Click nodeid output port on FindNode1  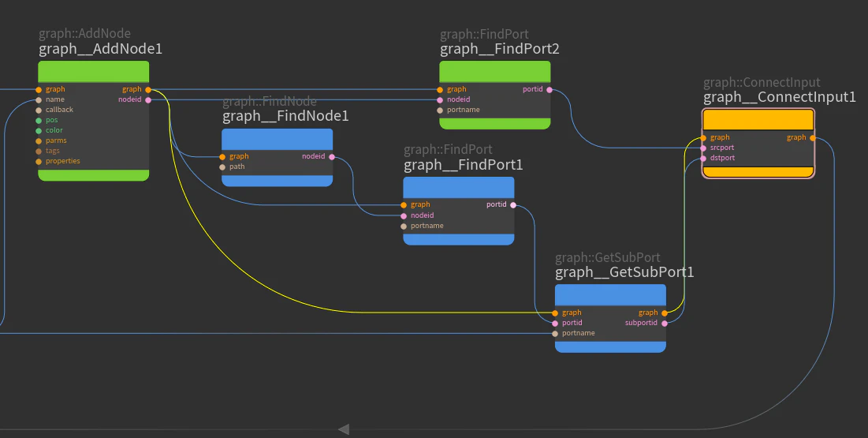pos(332,157)
